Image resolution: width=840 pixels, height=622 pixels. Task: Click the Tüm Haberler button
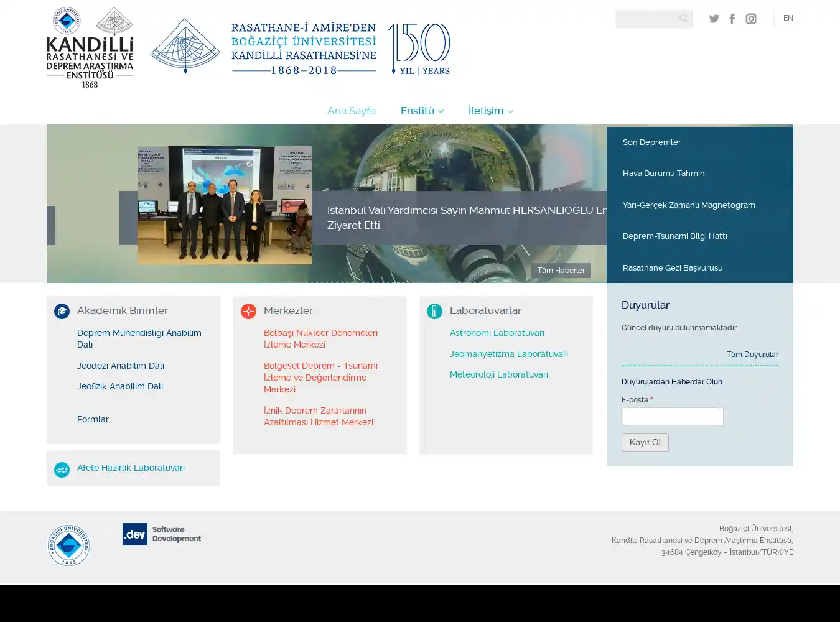pyautogui.click(x=561, y=271)
